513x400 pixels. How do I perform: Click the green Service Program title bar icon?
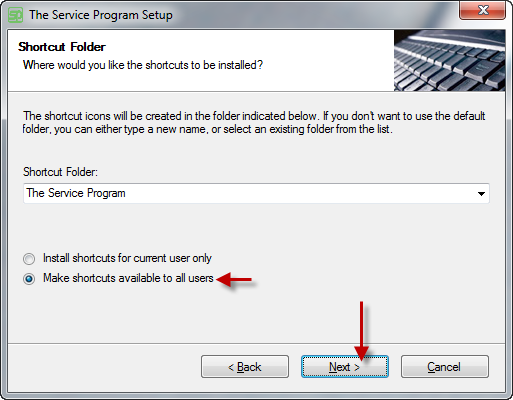[15, 15]
